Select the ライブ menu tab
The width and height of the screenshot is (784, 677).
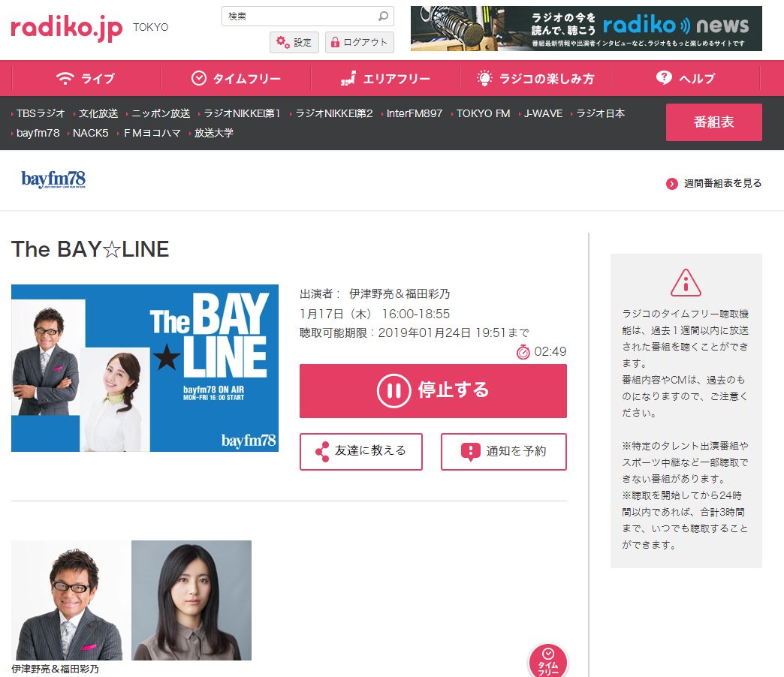tap(86, 79)
